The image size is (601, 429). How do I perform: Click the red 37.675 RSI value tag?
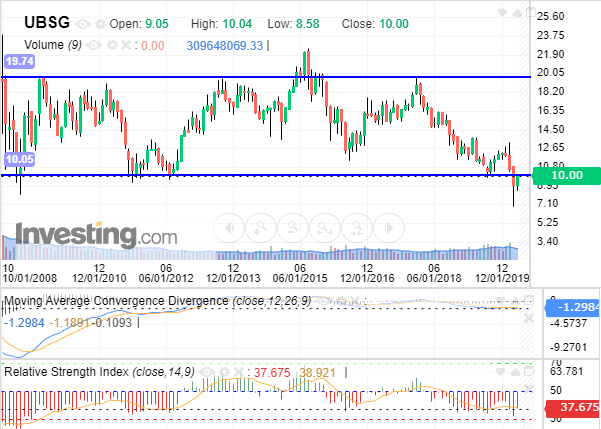click(573, 407)
